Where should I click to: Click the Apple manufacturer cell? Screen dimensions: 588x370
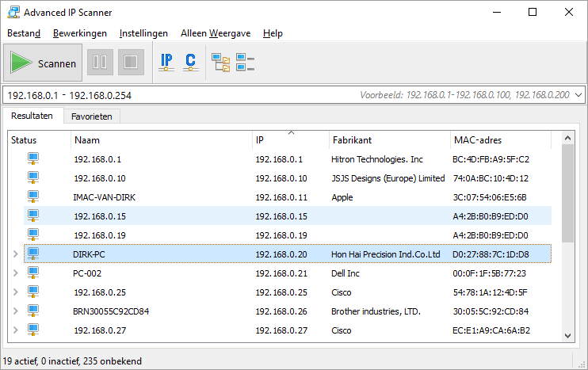pyautogui.click(x=342, y=197)
